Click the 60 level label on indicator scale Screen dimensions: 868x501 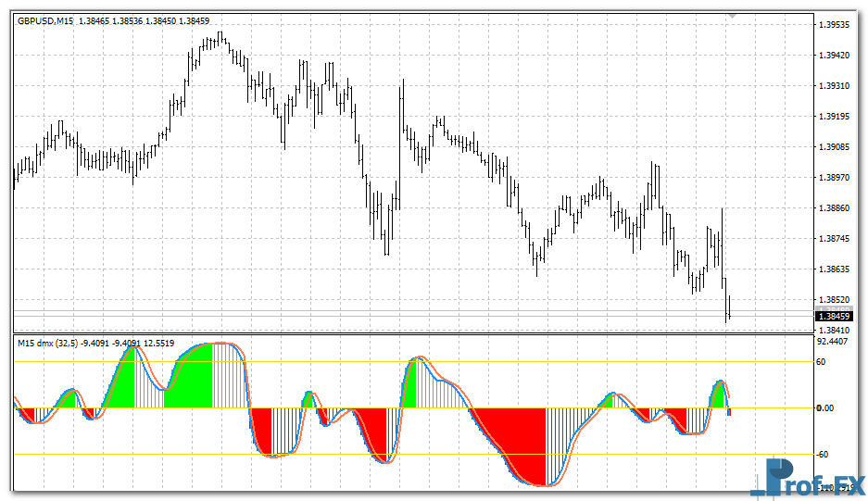[822, 362]
